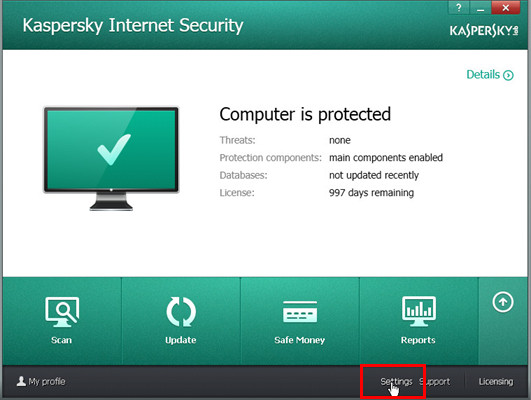The image size is (531, 400).
Task: Click the Scan monitor magnifier icon
Action: (x=62, y=312)
